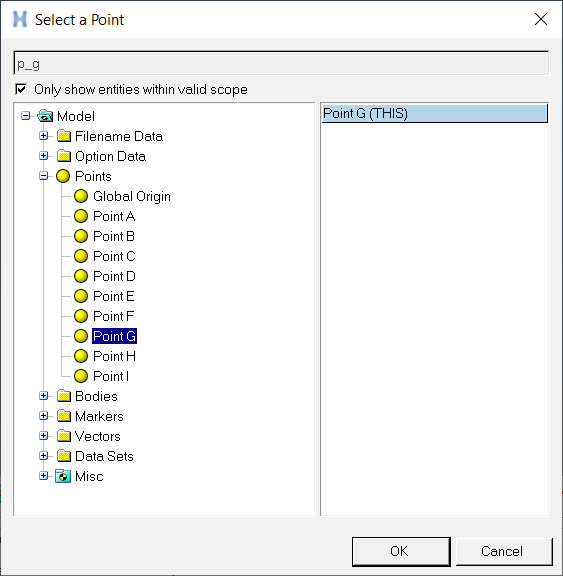
Task: Click the Model root icon
Action: click(x=45, y=116)
